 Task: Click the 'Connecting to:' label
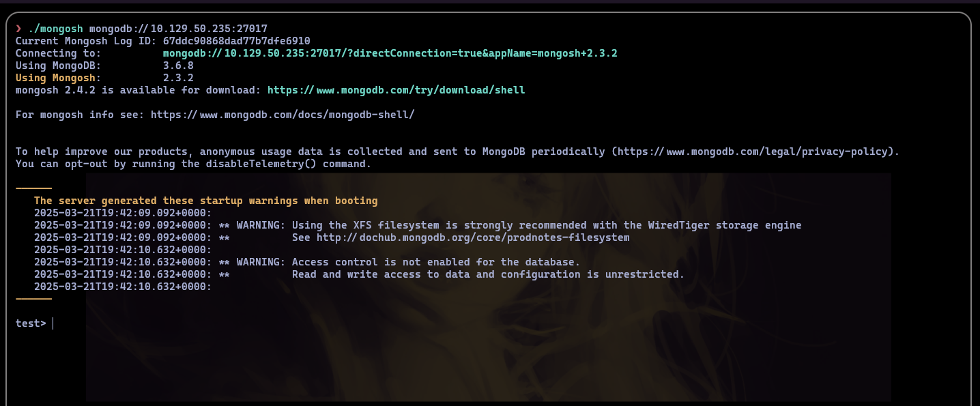tap(58, 53)
